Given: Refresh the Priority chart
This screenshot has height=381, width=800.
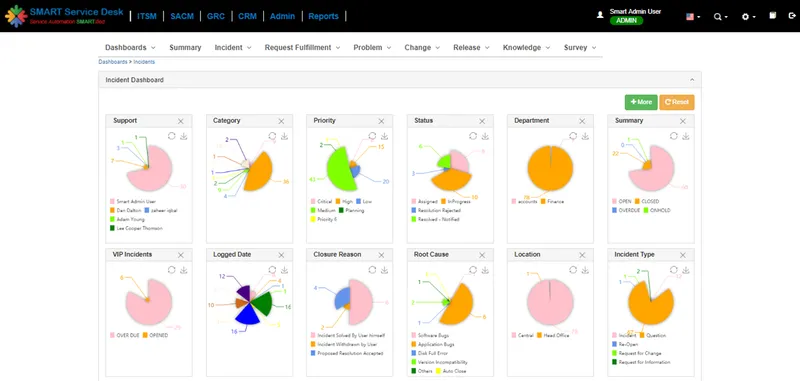Looking at the screenshot, I should (372, 136).
